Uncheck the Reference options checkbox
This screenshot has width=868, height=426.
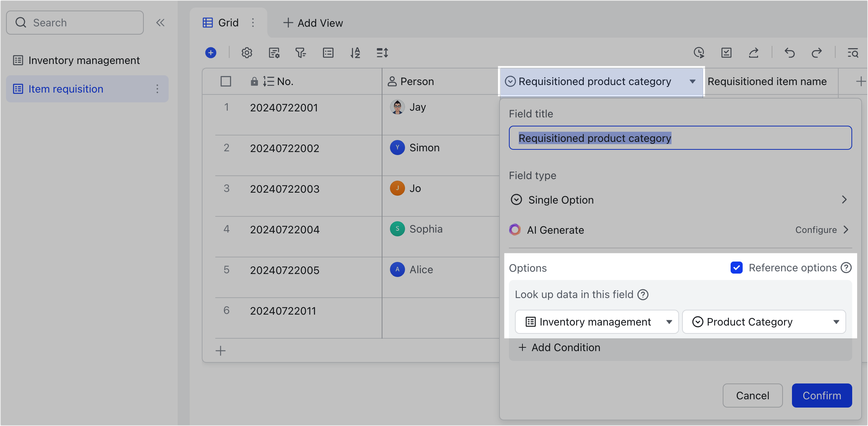click(737, 268)
